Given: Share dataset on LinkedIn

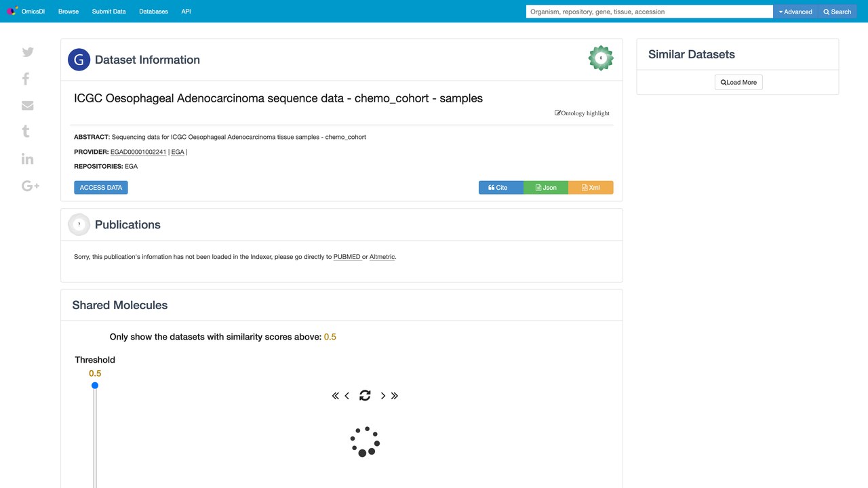Looking at the screenshot, I should pyautogui.click(x=27, y=159).
